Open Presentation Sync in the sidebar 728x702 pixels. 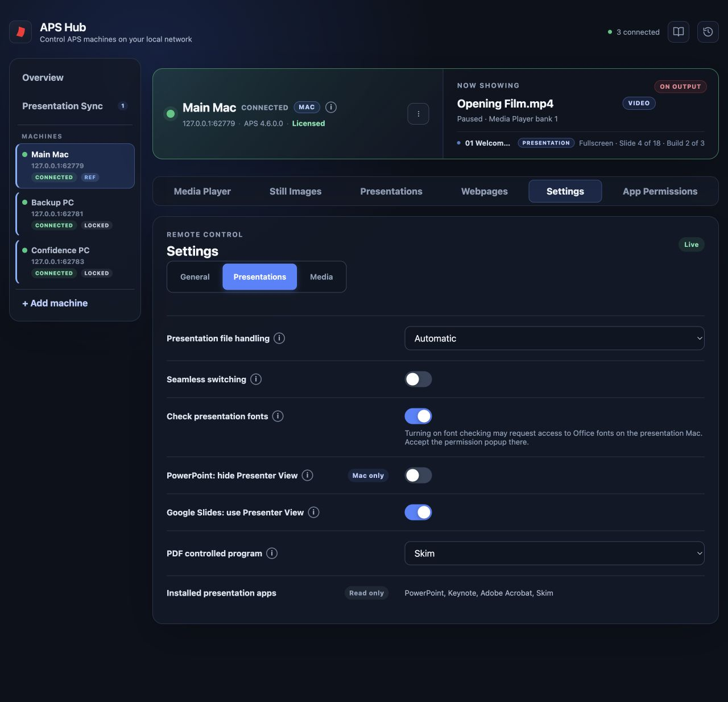click(75, 106)
